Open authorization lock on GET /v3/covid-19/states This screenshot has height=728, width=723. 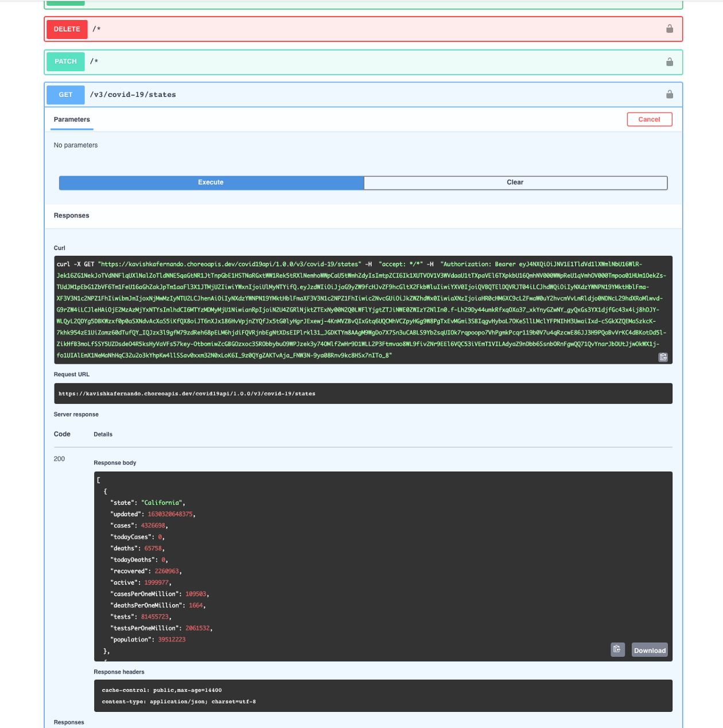669,95
